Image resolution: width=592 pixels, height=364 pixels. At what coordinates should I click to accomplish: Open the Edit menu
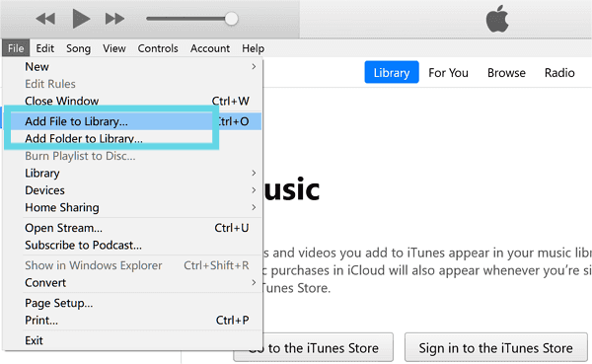(x=45, y=48)
